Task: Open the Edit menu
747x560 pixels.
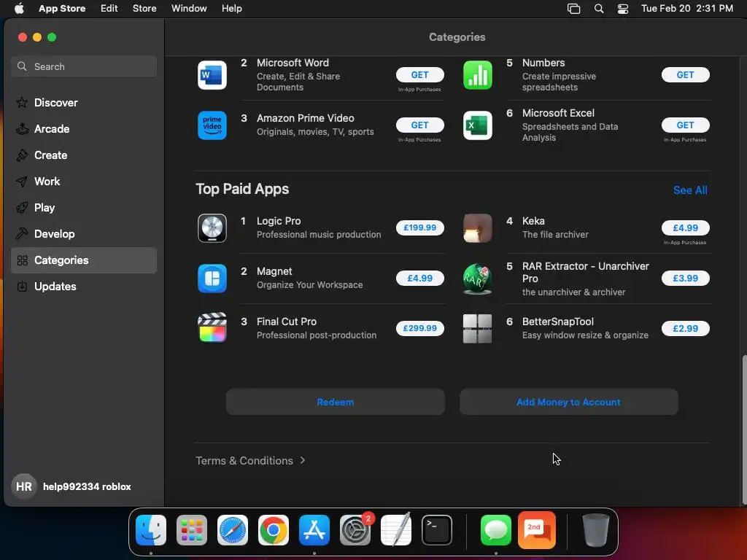Action: coord(109,9)
